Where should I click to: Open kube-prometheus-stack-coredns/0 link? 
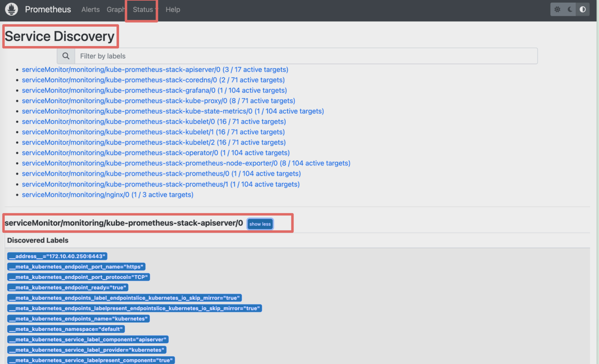coord(153,80)
